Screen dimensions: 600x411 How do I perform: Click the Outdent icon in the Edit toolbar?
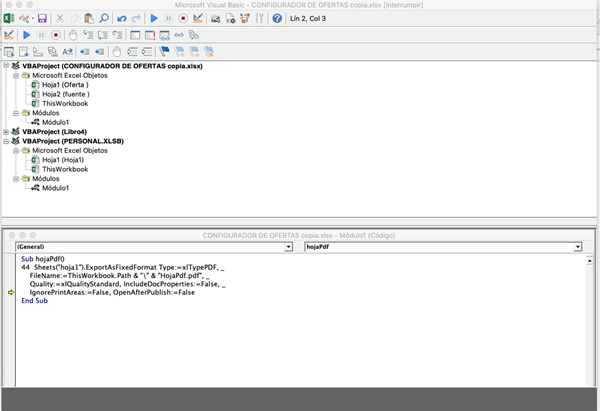click(99, 52)
